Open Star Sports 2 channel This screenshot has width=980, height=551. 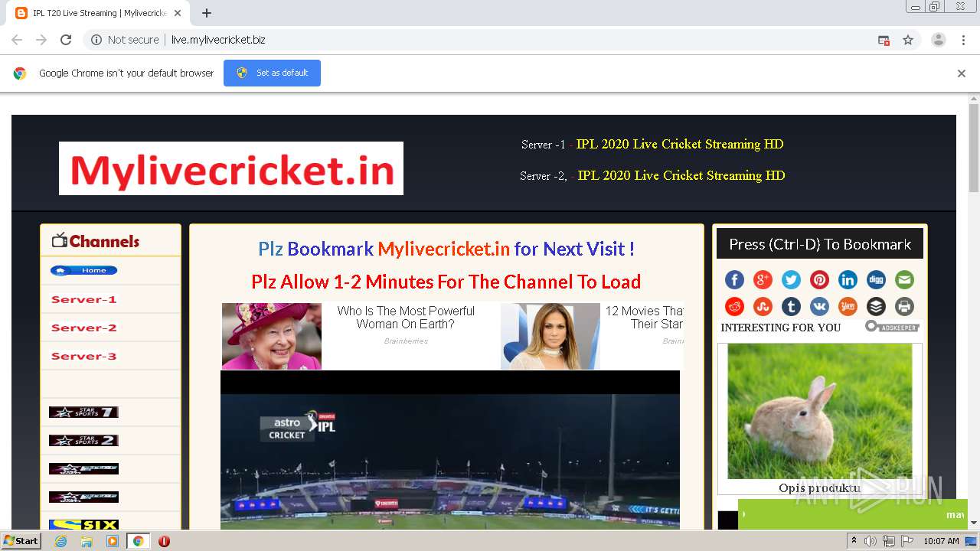click(x=83, y=440)
